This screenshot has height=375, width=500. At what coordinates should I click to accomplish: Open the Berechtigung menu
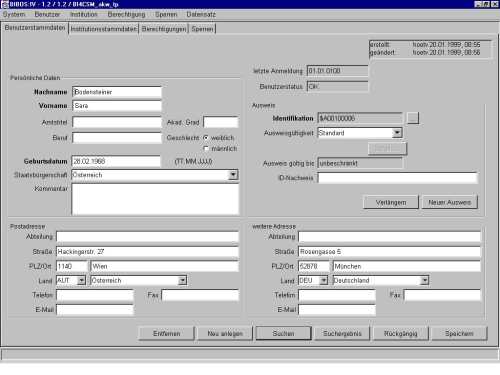pos(126,15)
